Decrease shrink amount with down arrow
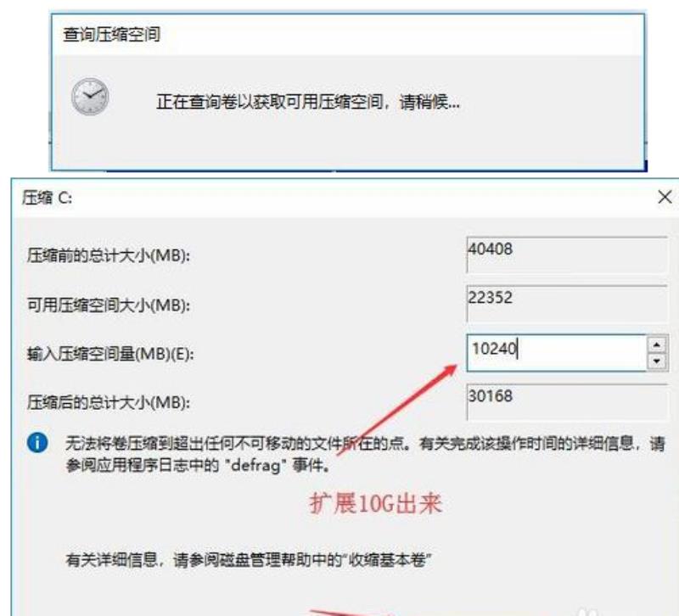Image resolution: width=679 pixels, height=616 pixels. point(657,361)
